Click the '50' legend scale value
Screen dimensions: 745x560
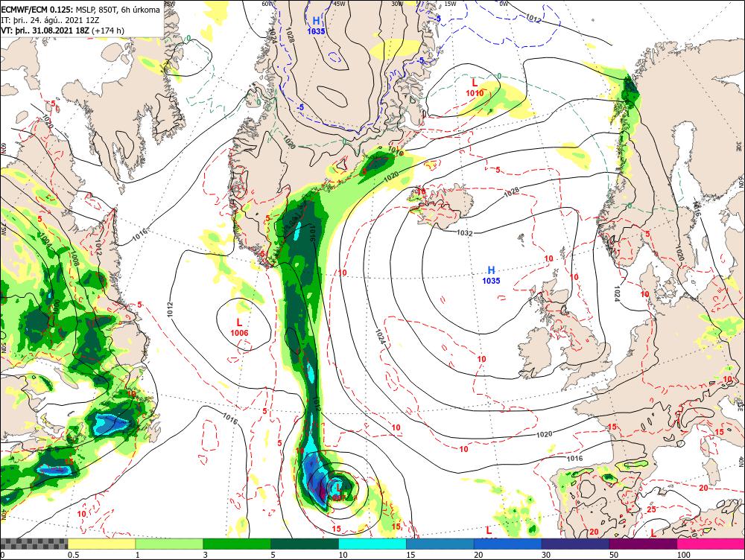[x=614, y=555]
